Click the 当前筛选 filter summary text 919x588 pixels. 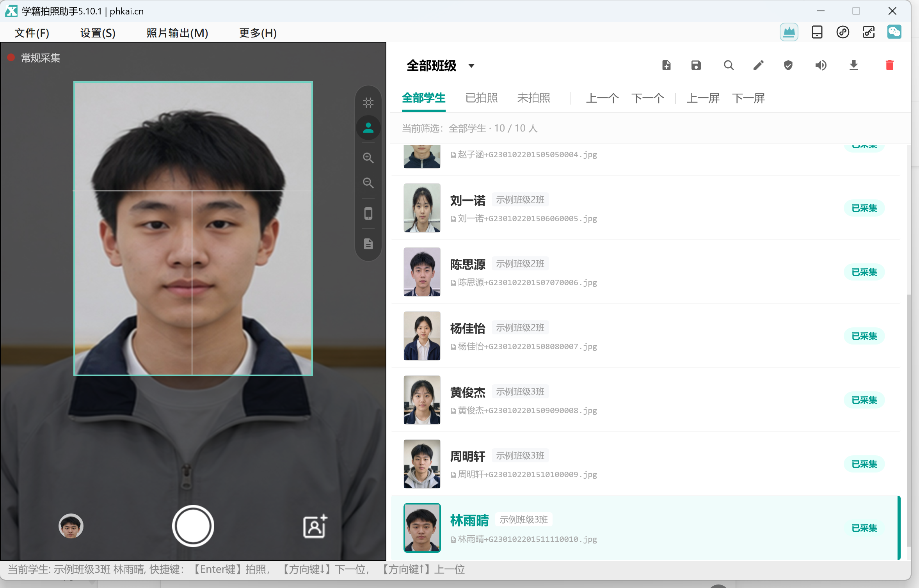pos(469,128)
